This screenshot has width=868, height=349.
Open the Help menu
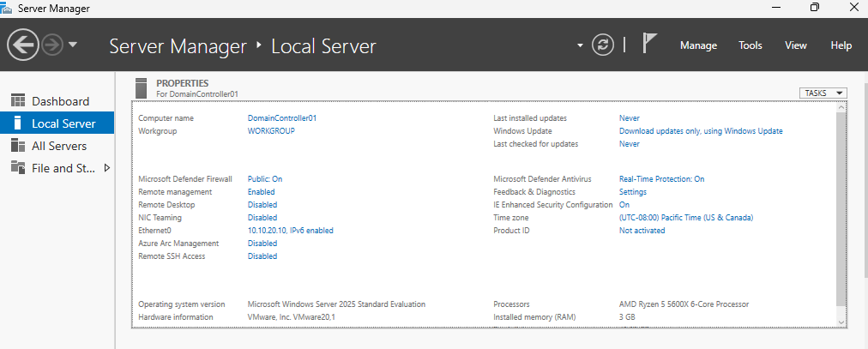tap(841, 45)
